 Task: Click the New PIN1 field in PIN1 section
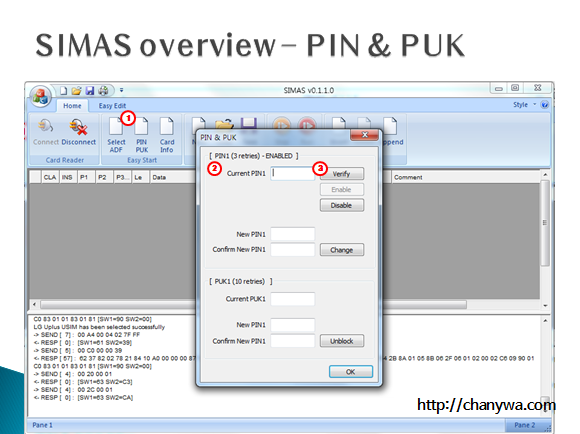[x=293, y=234]
